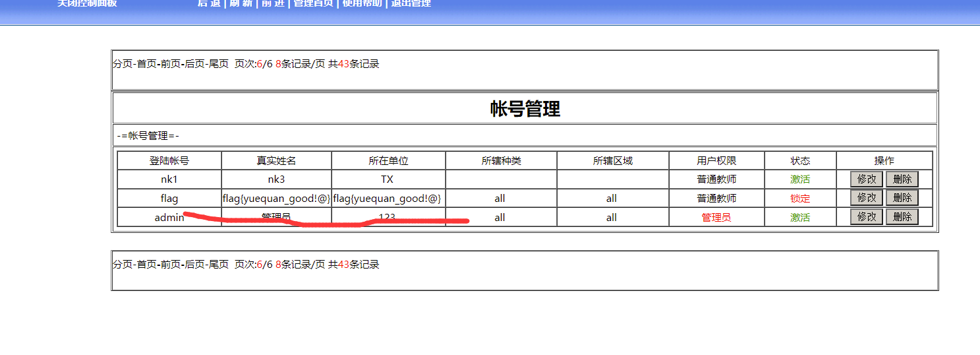
Task: Click the 登陆帐号 column header
Action: pos(169,161)
